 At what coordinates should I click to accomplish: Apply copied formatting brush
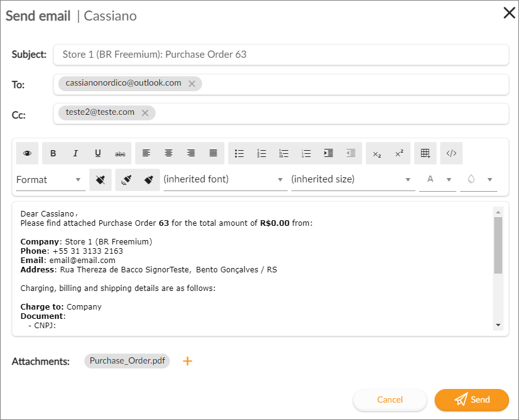[149, 180]
